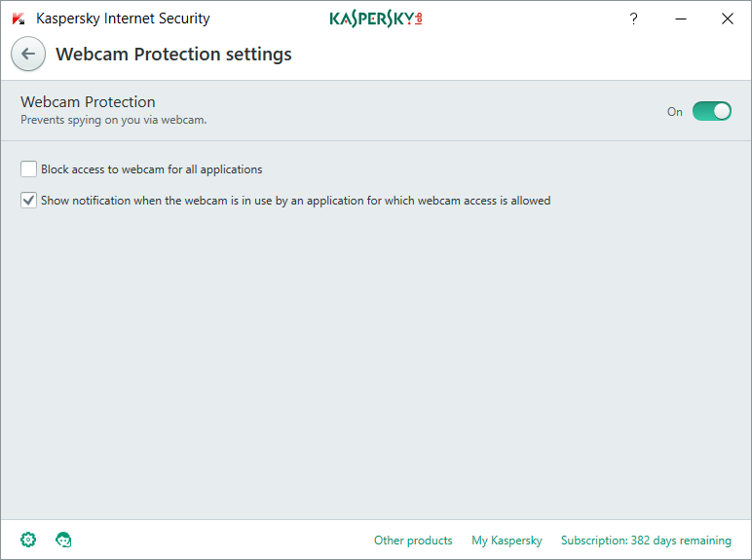The height and width of the screenshot is (560, 752).
Task: Click the Kaspersky Lab logo
Action: [x=376, y=19]
